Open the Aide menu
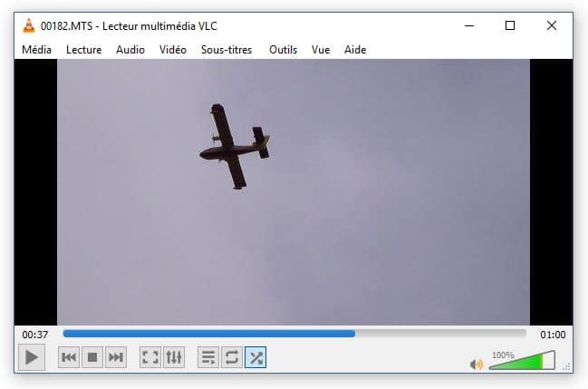The width and height of the screenshot is (588, 389). click(x=355, y=50)
